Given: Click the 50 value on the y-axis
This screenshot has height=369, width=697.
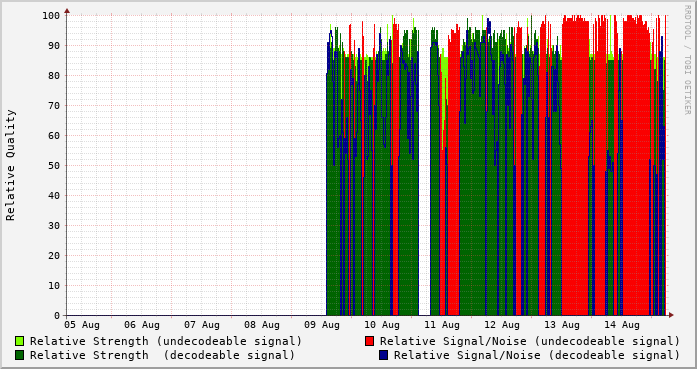Looking at the screenshot, I should [x=54, y=165].
